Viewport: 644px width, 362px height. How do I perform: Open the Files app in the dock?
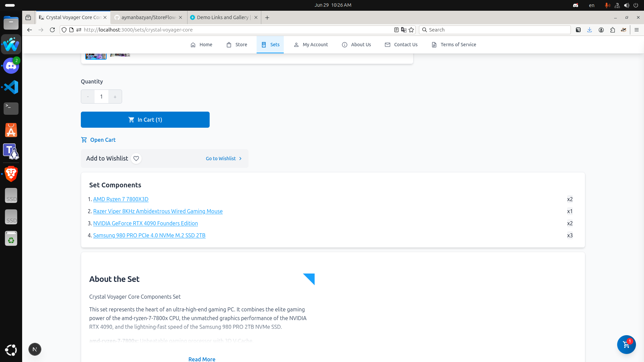(x=11, y=23)
